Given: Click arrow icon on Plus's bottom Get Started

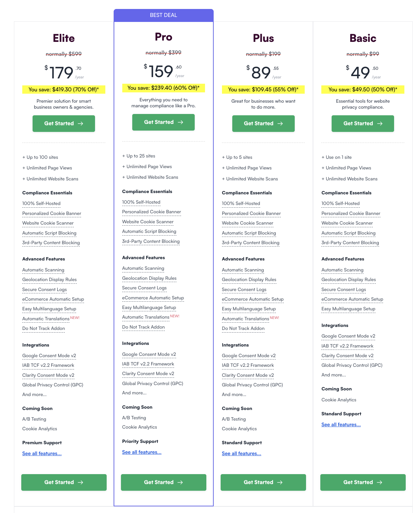Looking at the screenshot, I should click(280, 482).
